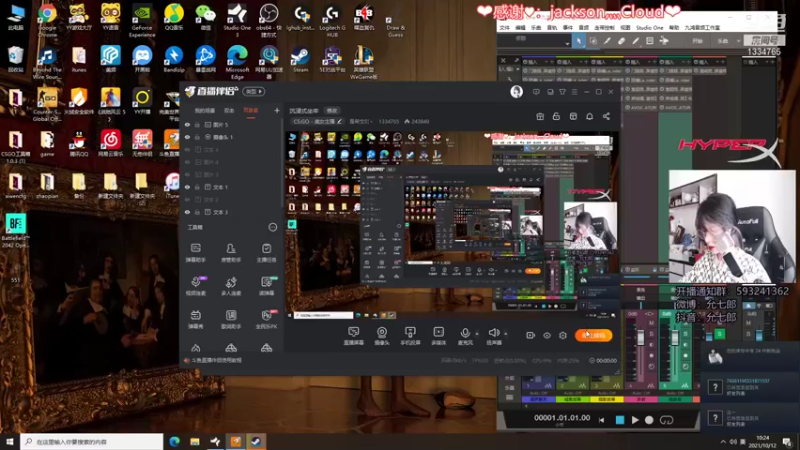Viewport: 800px width, 450px height.
Task: Open the notification bell icon
Action: point(589,116)
